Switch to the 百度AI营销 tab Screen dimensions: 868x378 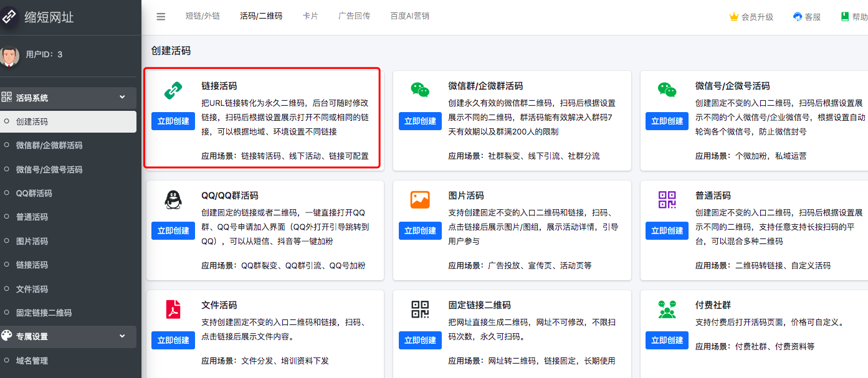point(409,16)
